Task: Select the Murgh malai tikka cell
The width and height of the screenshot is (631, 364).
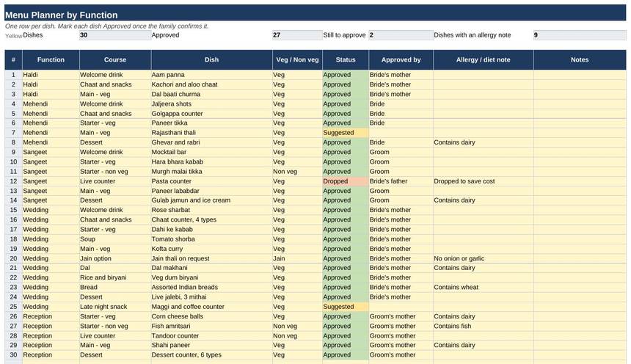Action: point(211,172)
